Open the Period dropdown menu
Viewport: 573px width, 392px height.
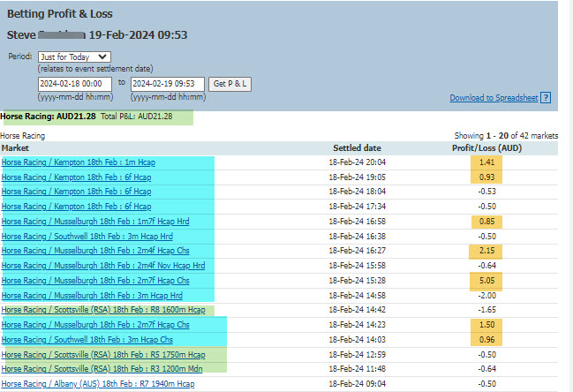tap(74, 57)
